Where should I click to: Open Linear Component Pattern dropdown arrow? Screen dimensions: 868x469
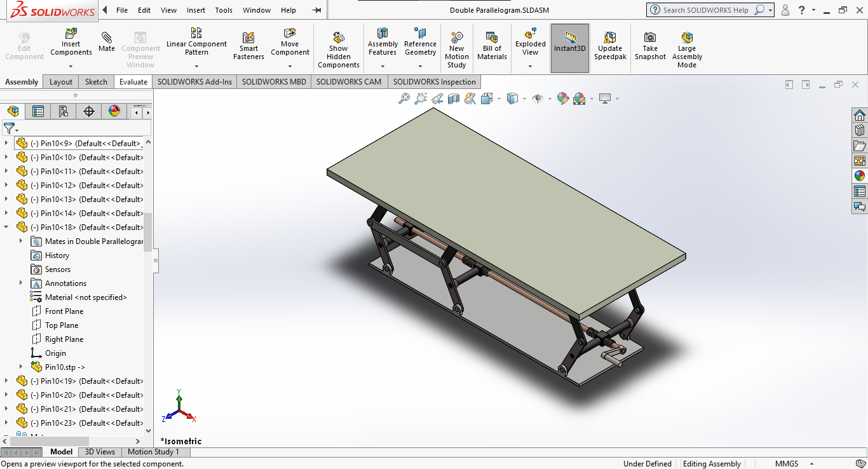[x=196, y=66]
